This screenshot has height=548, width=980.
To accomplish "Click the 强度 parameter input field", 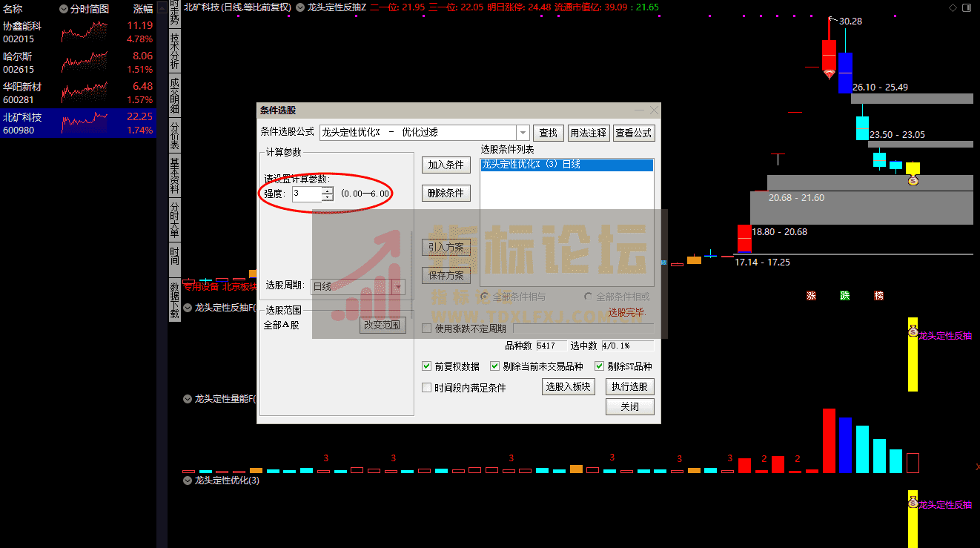I will 307,194.
